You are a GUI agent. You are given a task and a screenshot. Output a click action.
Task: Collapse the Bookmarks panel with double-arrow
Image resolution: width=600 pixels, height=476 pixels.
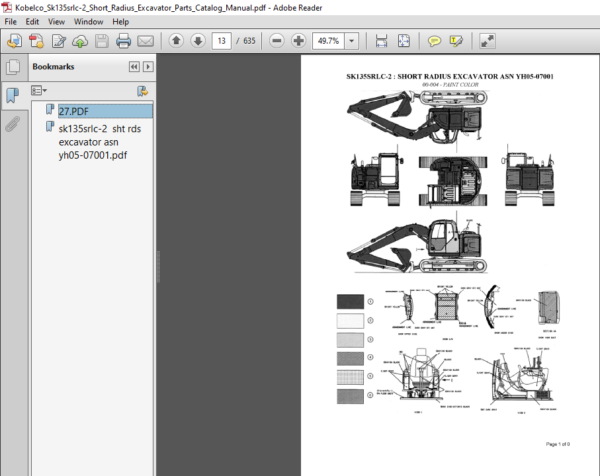tap(134, 67)
